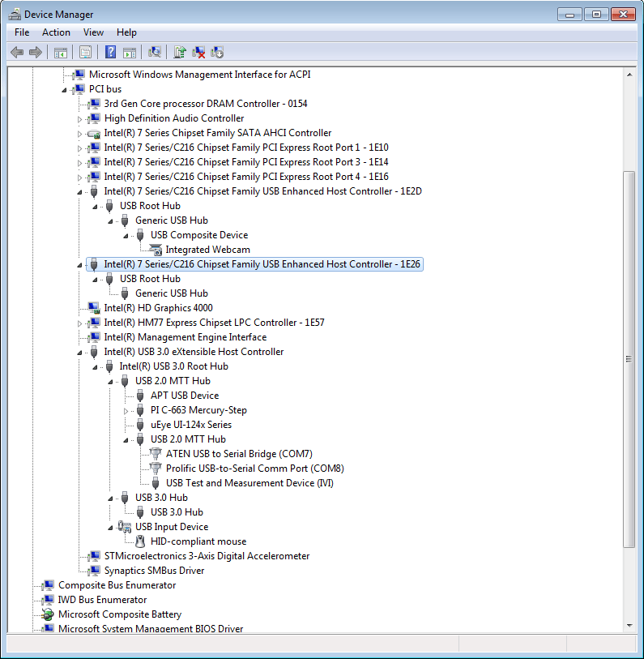Click the Prolific USB-to-Serial port icon
This screenshot has width=644, height=659.
point(156,469)
